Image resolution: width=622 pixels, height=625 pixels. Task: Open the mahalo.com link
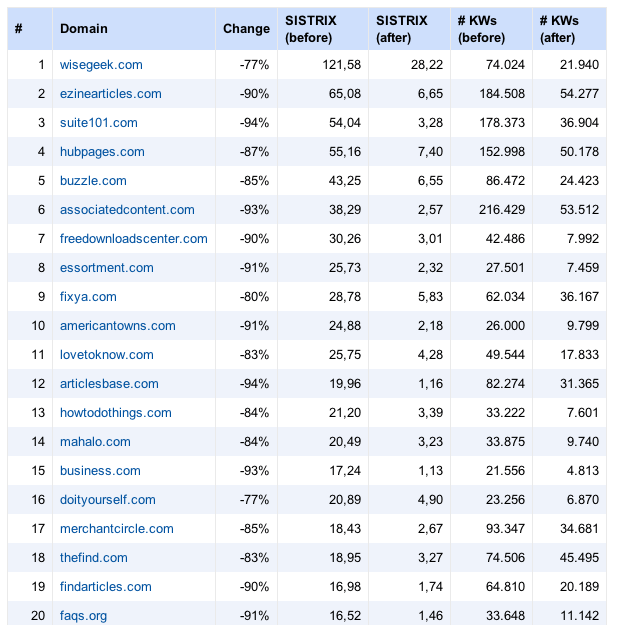coord(95,442)
